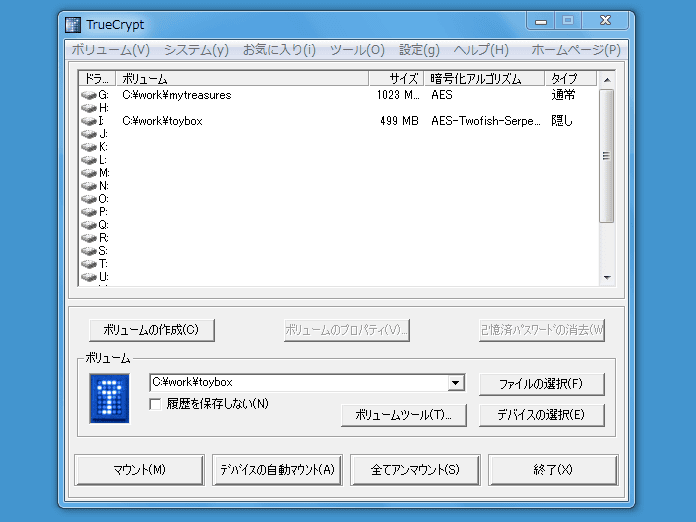Sort by ドラ... column header
696x522 pixels.
pyautogui.click(x=97, y=79)
